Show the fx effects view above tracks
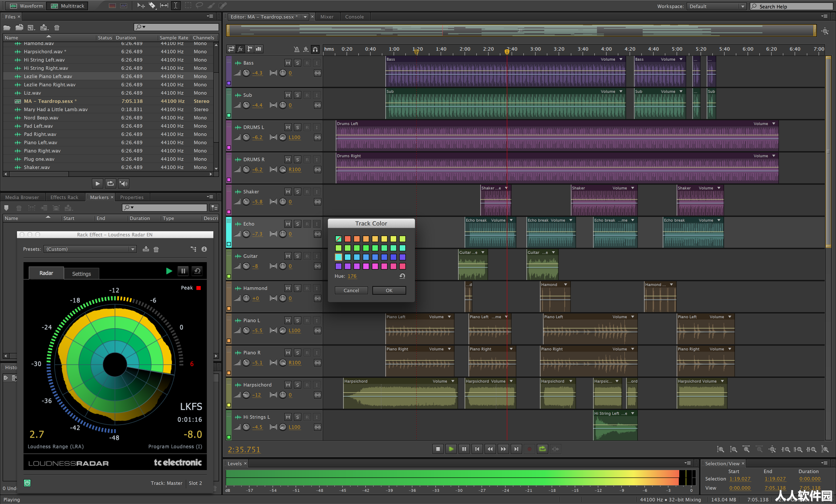Screen dimensions: 836x504 [240, 49]
